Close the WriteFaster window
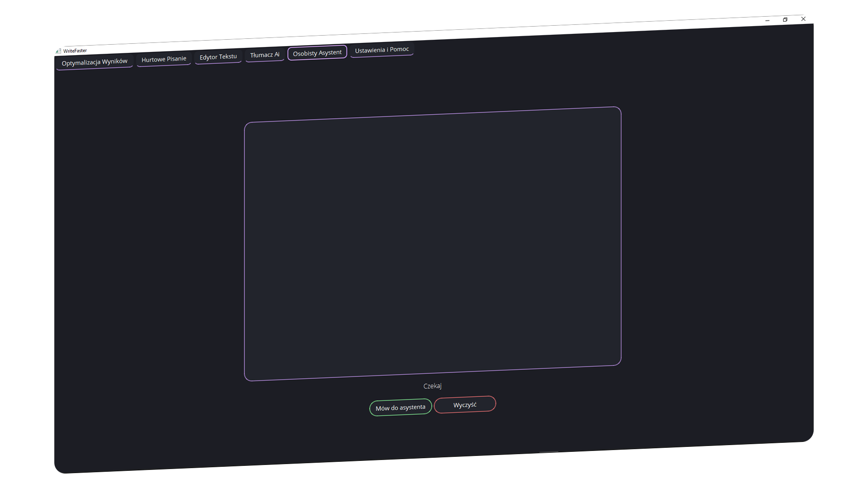 pyautogui.click(x=803, y=19)
